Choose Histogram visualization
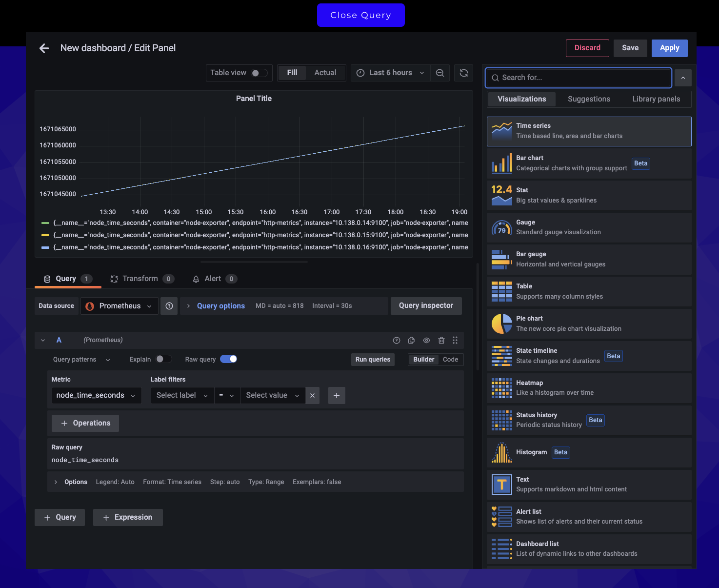Image resolution: width=719 pixels, height=588 pixels. pyautogui.click(x=589, y=453)
